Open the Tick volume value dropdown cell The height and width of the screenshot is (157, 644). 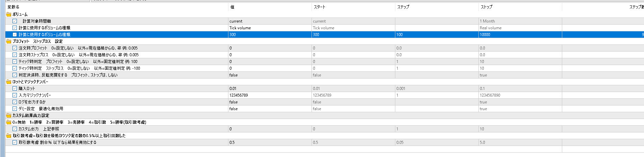click(x=270, y=28)
